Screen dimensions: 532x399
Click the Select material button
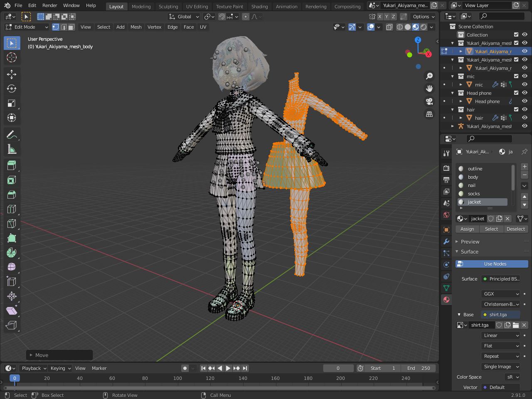491,229
